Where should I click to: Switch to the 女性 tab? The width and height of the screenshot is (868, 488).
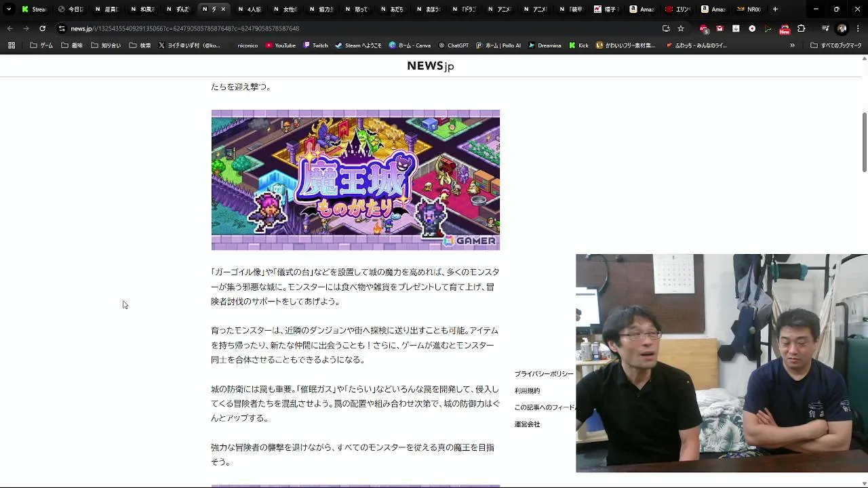285,9
